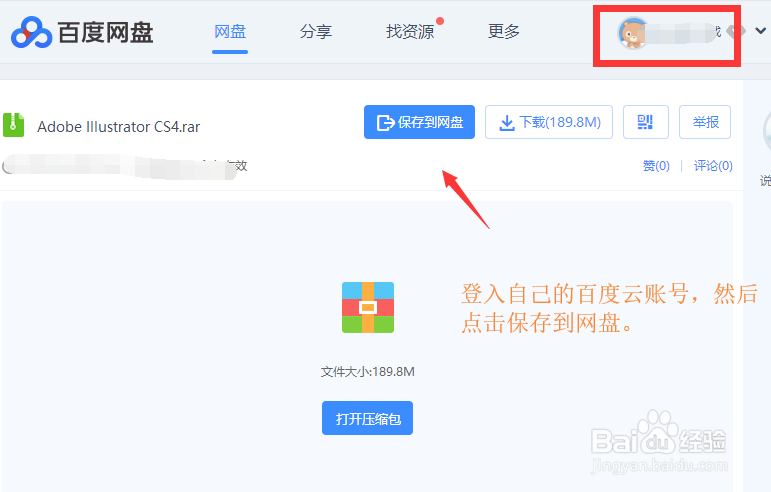Download the file (189.8M)
771x492 pixels.
click(x=549, y=122)
